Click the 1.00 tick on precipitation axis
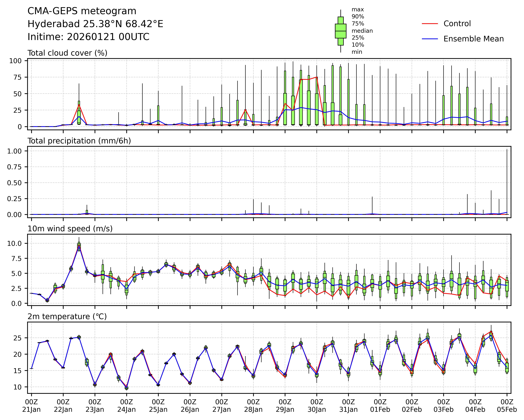Viewport: 524px width, 420px height. click(x=14, y=151)
